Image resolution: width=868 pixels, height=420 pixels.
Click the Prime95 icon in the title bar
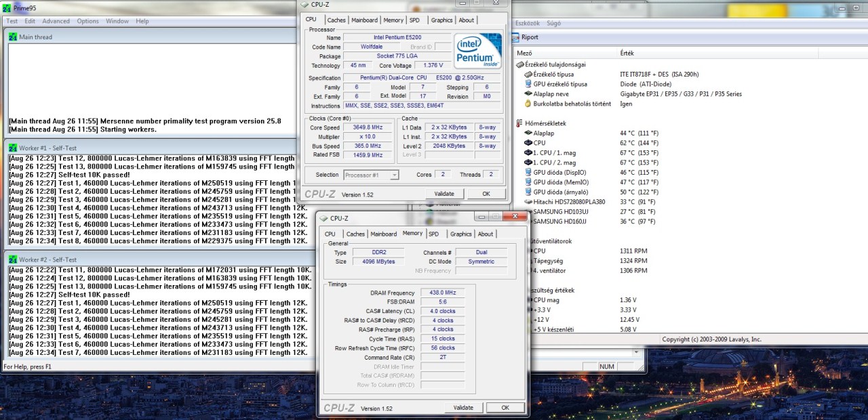point(7,8)
